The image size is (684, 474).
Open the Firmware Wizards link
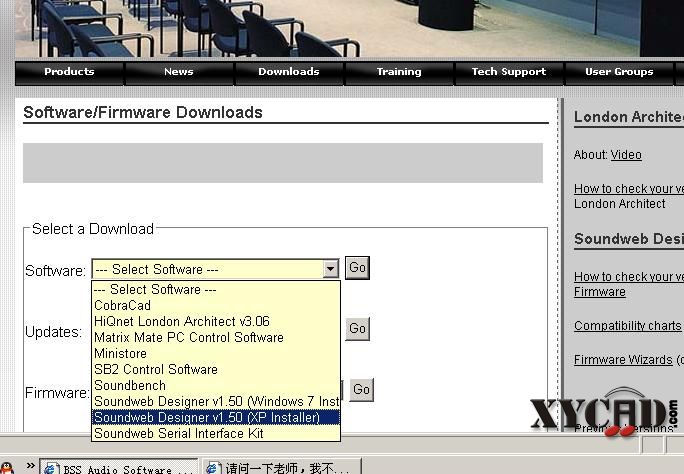[623, 360]
